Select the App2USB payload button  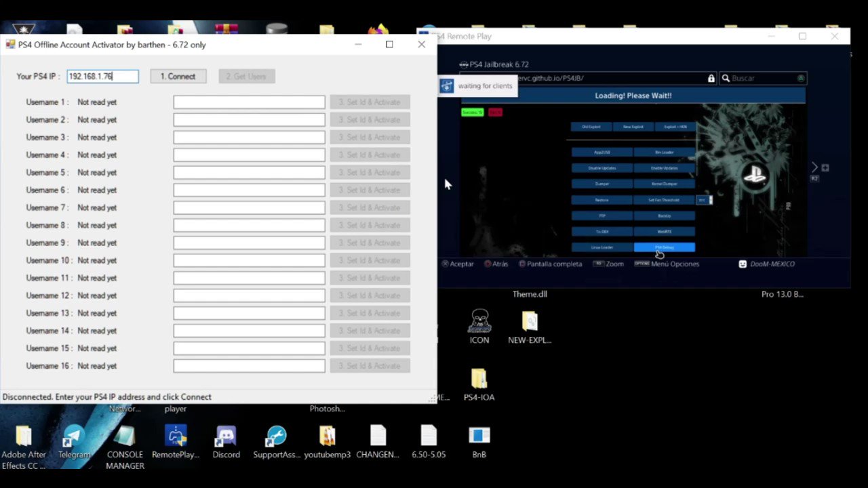(601, 152)
